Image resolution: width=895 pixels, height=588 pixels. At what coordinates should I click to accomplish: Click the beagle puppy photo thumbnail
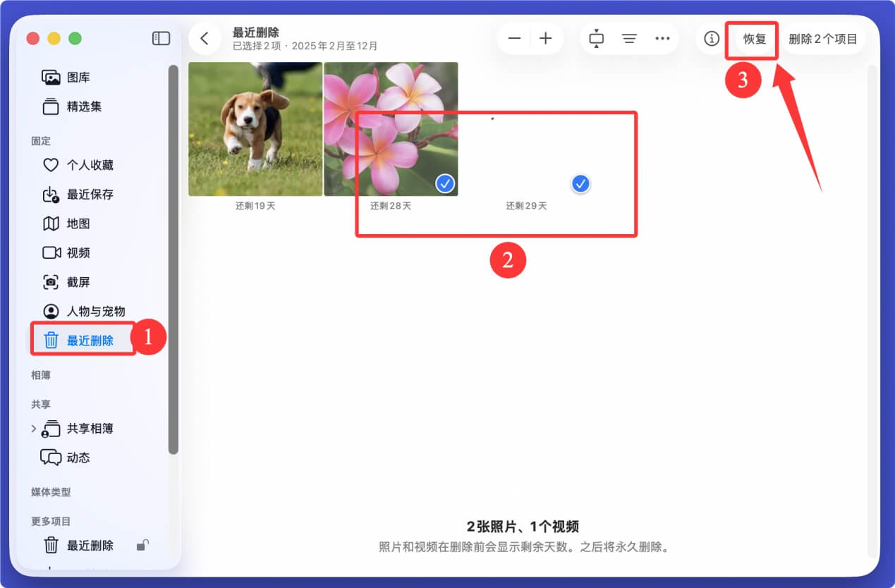tap(255, 129)
